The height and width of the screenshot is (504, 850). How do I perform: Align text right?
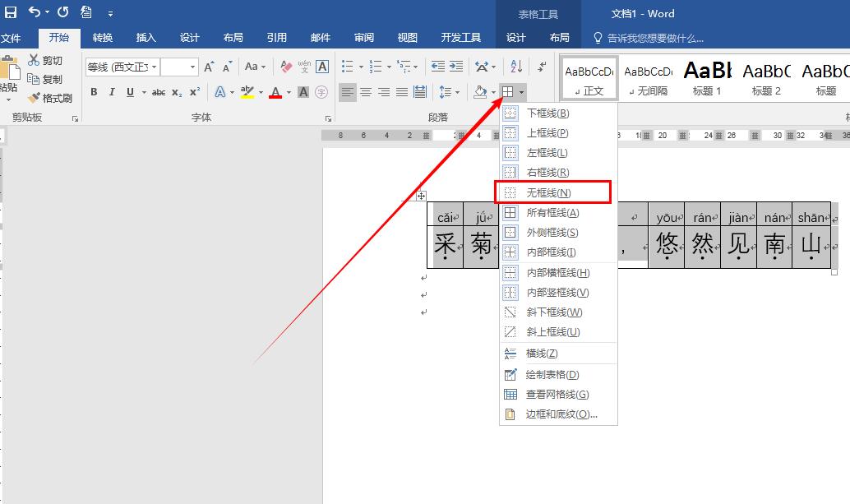[x=384, y=92]
